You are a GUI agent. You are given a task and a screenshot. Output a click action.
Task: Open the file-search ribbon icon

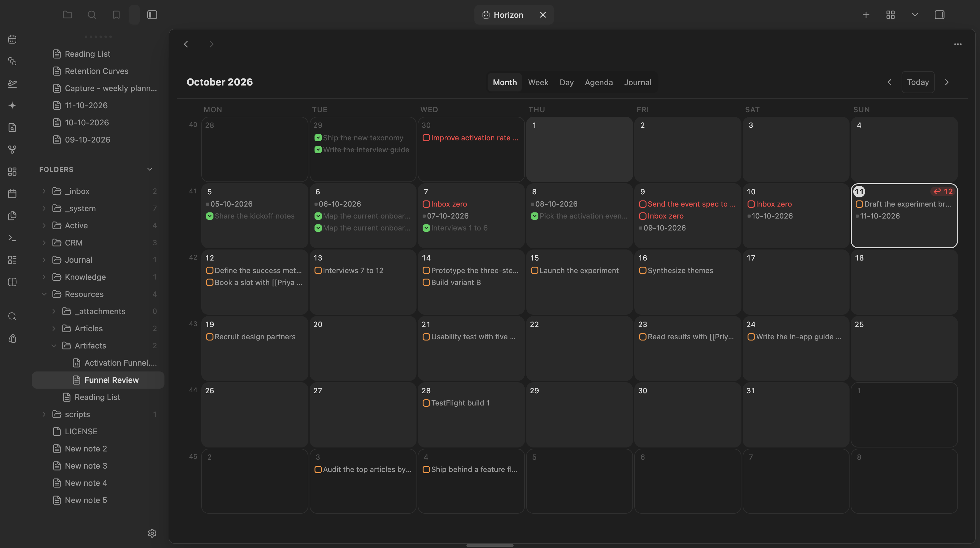(12, 127)
